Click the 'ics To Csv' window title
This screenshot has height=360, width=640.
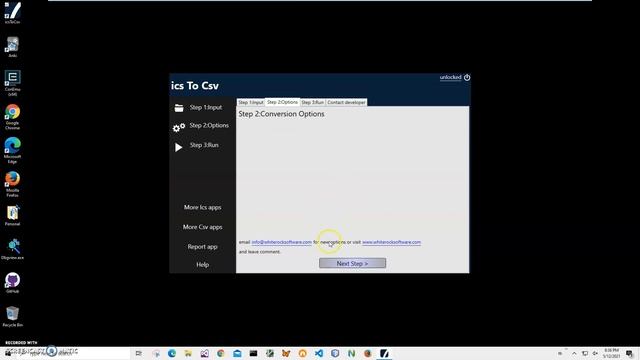pos(195,86)
